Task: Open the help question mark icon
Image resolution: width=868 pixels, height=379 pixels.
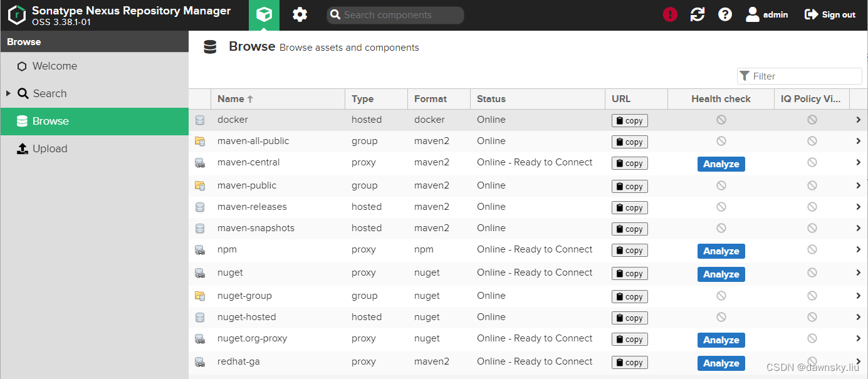Action: (x=725, y=14)
